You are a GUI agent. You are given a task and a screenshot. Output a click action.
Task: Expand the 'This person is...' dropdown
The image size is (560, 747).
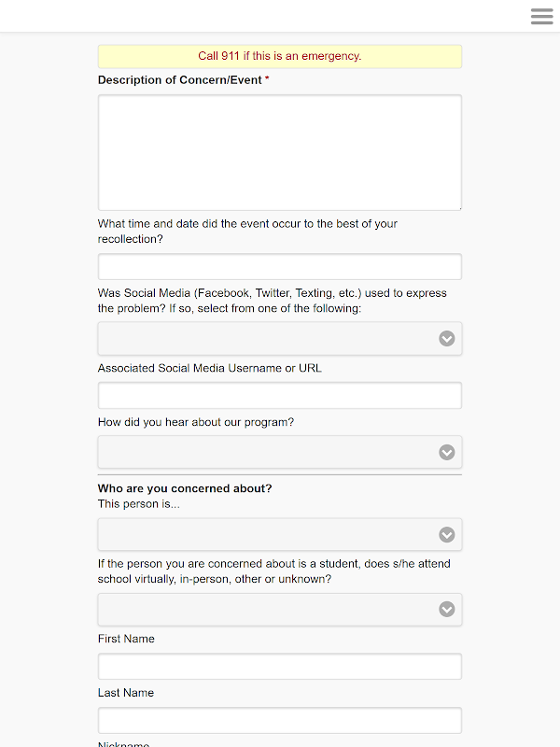279,535
